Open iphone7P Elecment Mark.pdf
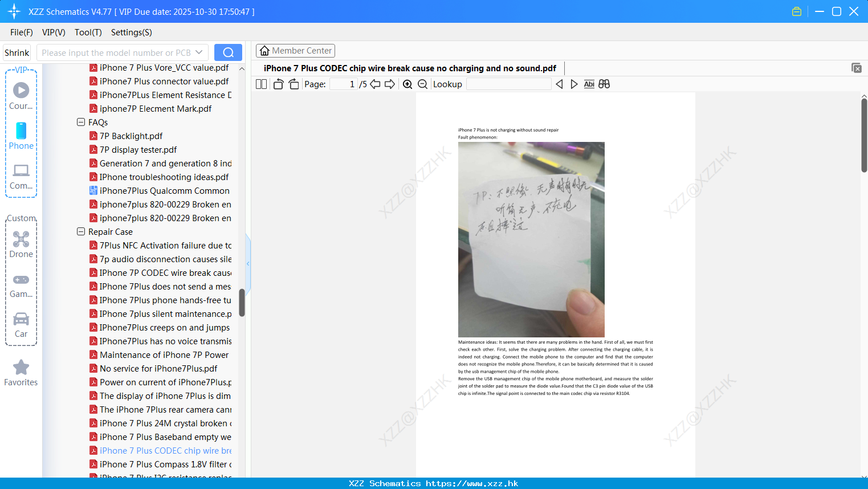The height and width of the screenshot is (489, 868). (156, 108)
